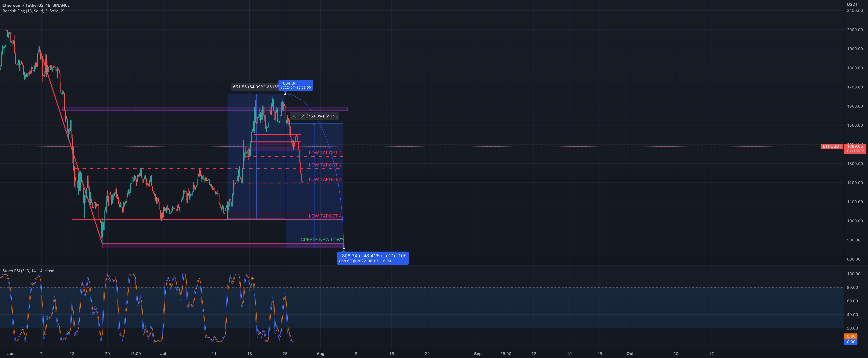868x358 pixels.
Task: Click the 651.55 (75.88%) measurement label
Action: 314,116
